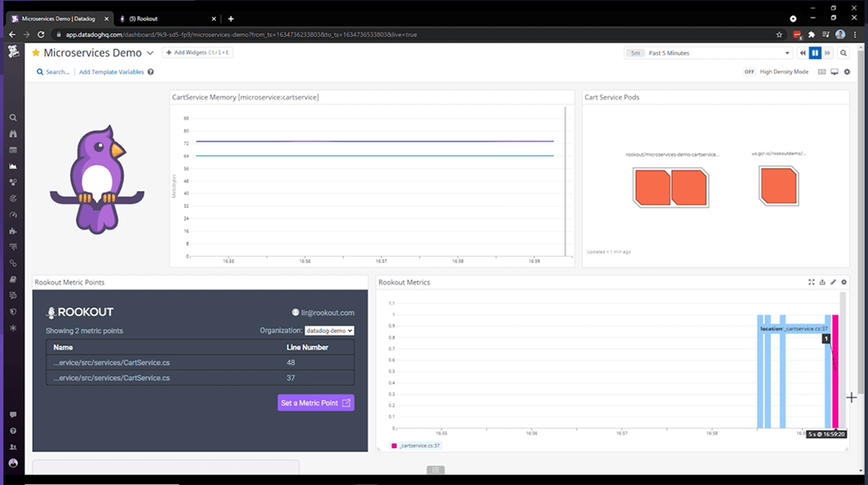Open a new browser tab
The width and height of the screenshot is (868, 485).
pos(231,19)
